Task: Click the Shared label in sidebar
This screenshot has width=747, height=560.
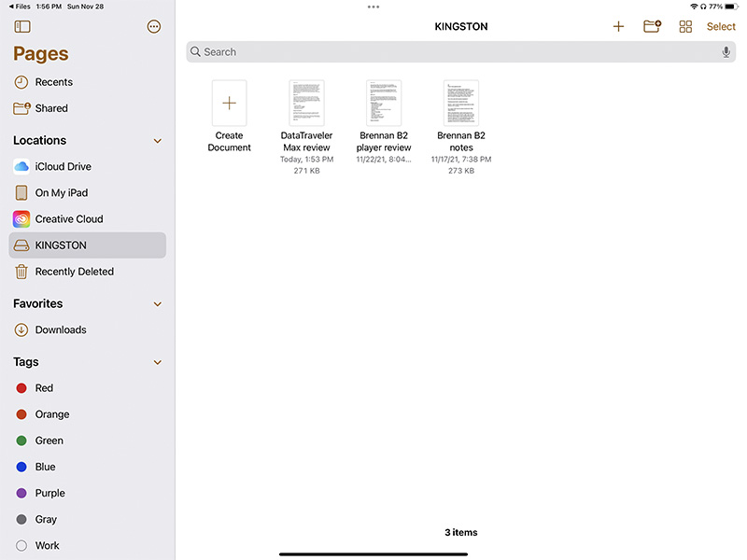Action: click(x=51, y=108)
